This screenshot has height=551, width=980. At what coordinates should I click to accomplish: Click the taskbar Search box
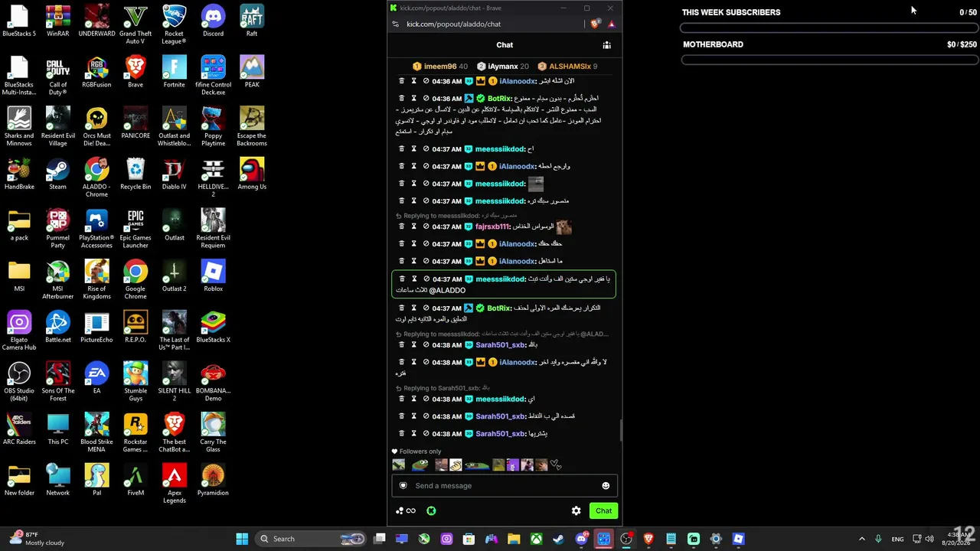tap(312, 539)
